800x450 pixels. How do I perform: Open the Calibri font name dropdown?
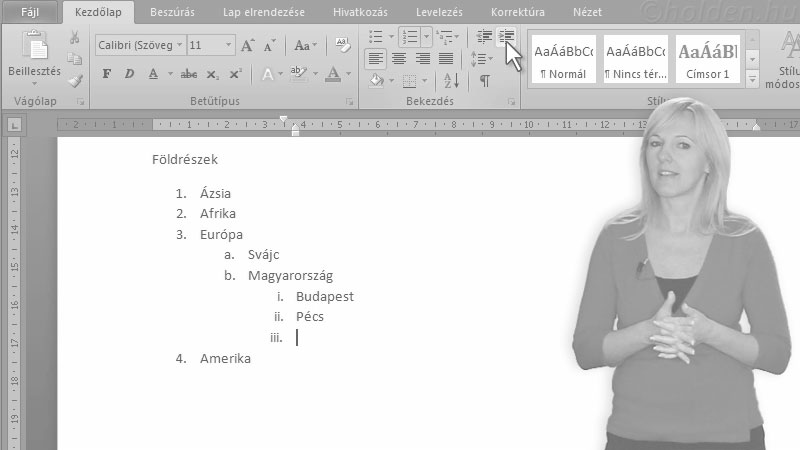[x=179, y=46]
